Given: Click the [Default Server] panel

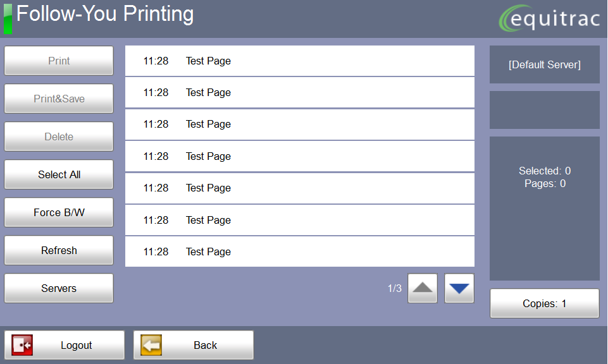Looking at the screenshot, I should [x=544, y=64].
